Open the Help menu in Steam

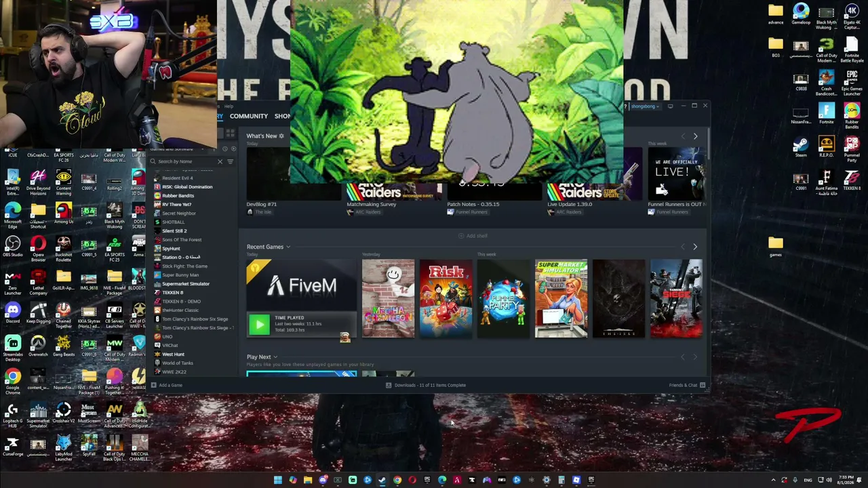click(229, 106)
